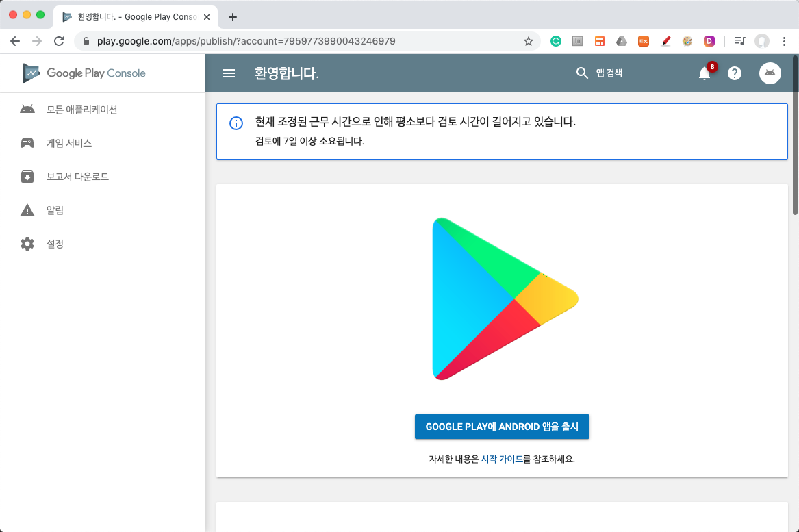Viewport: 799px width, 532px height.
Task: Click the browser forward arrow
Action: tap(37, 41)
